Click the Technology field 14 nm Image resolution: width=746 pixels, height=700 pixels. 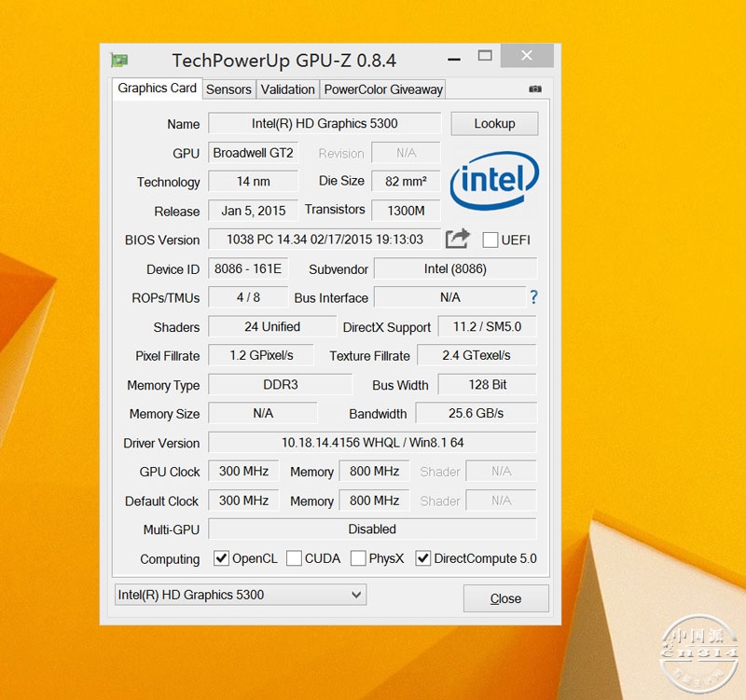click(253, 181)
